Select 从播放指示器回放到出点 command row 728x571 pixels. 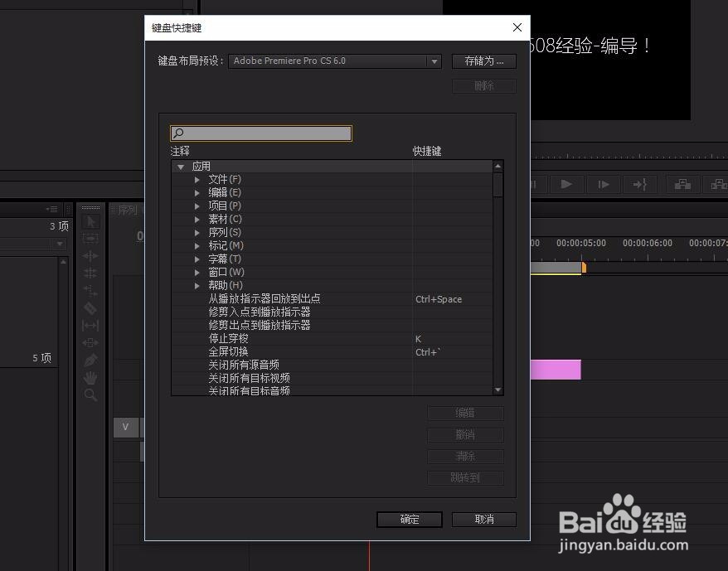pos(332,299)
